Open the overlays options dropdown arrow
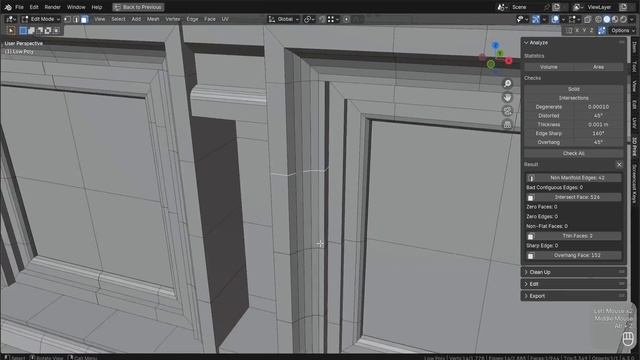This screenshot has height=360, width=640. click(563, 19)
